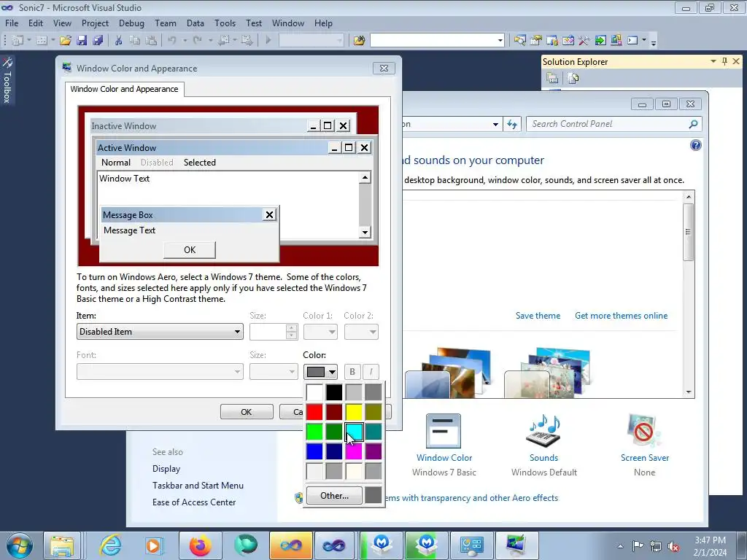Click themes list scrollbar down arrow
The width and height of the screenshot is (747, 560).
click(x=689, y=392)
